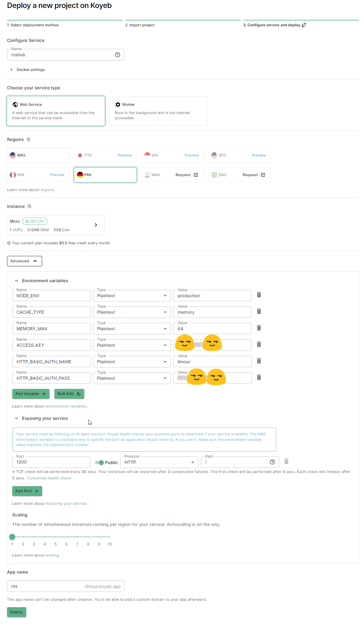Screen dimensions: 364x624
Task: Delete the NODE_ENV environment variable
Action: point(259,295)
